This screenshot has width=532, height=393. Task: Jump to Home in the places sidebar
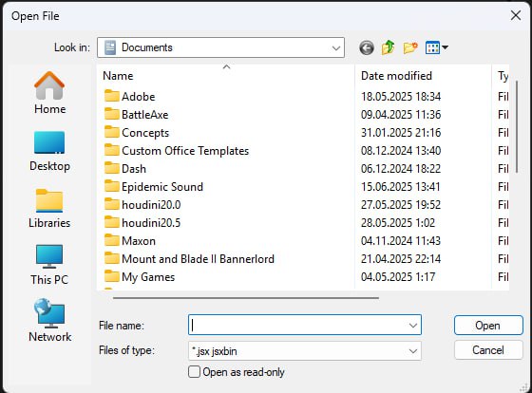point(49,93)
